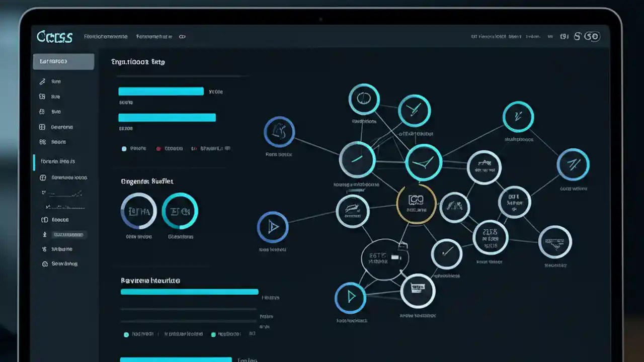Toggle the red legend indicator in the chart legend
Image resolution: width=644 pixels, height=362 pixels.
[160, 149]
